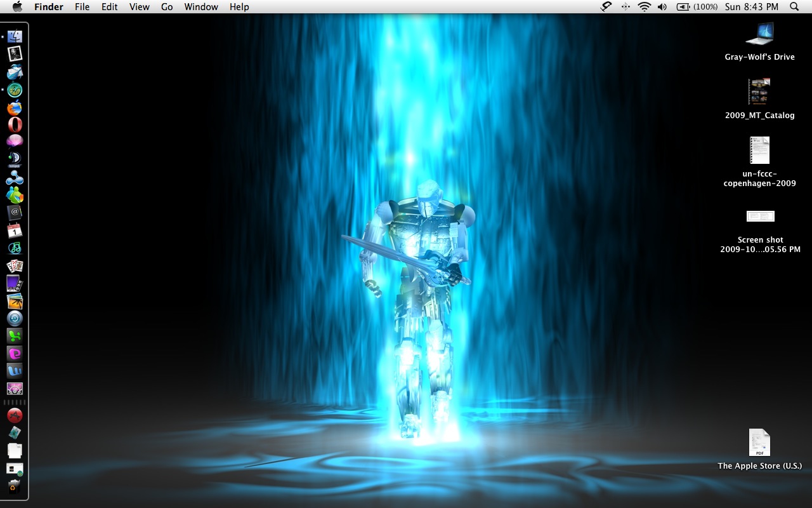Open the minimized window thumbnail in Dock
The height and width of the screenshot is (508, 812).
tap(15, 469)
